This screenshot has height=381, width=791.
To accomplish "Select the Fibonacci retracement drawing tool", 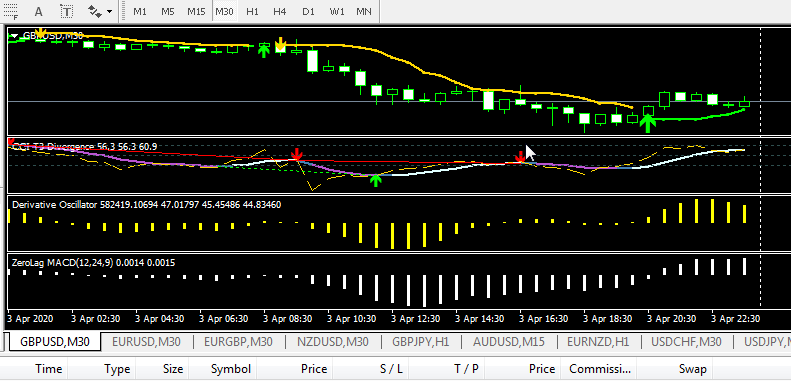I will click(x=10, y=10).
